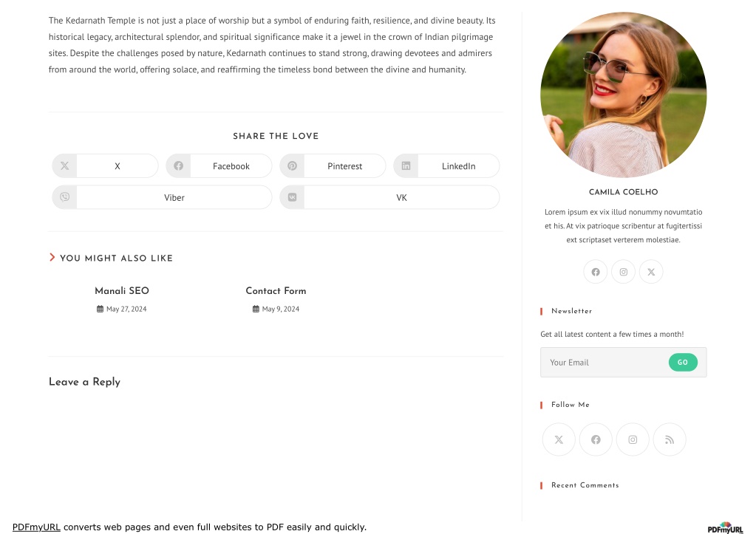
Task: Follow on Facebook in Follow Me section
Action: tap(596, 439)
